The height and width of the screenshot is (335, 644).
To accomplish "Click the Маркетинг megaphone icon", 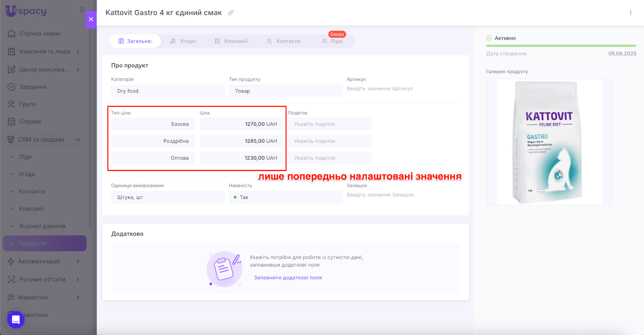I will click(11, 297).
